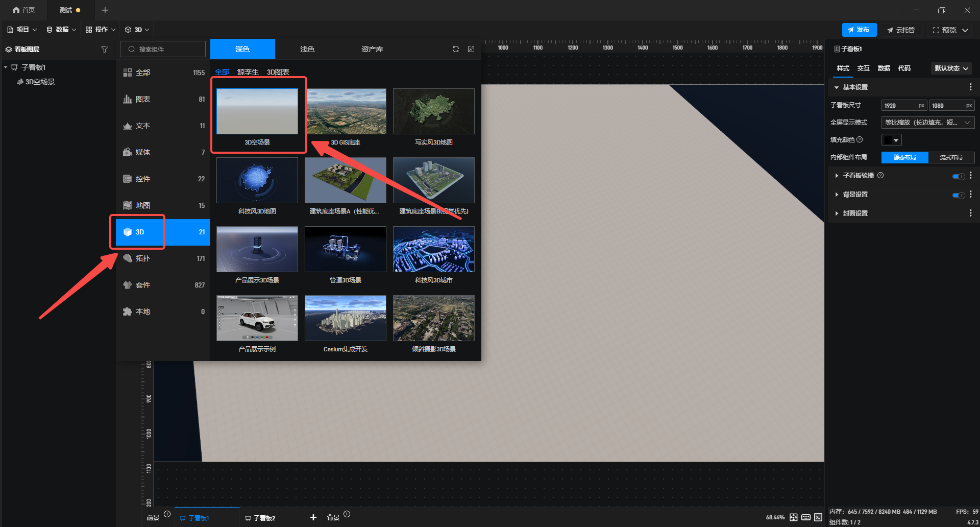The width and height of the screenshot is (980, 527).
Task: Click the pop-out icon in component panel
Action: pos(471,49)
